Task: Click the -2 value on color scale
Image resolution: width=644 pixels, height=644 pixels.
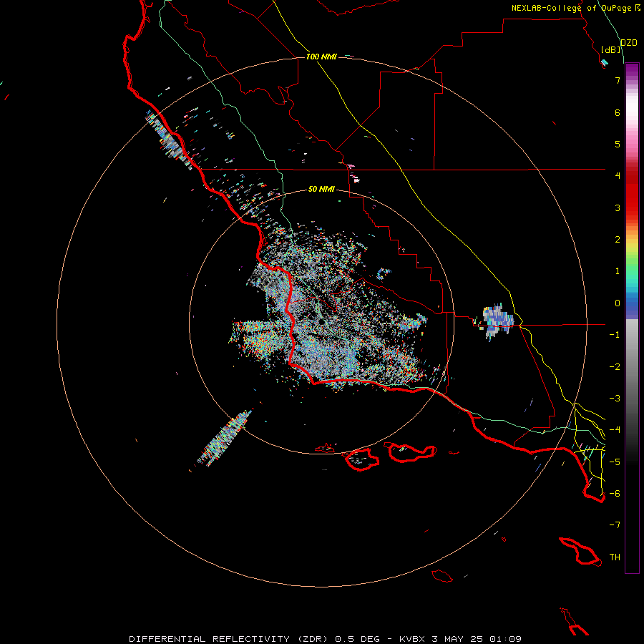Action: (615, 367)
